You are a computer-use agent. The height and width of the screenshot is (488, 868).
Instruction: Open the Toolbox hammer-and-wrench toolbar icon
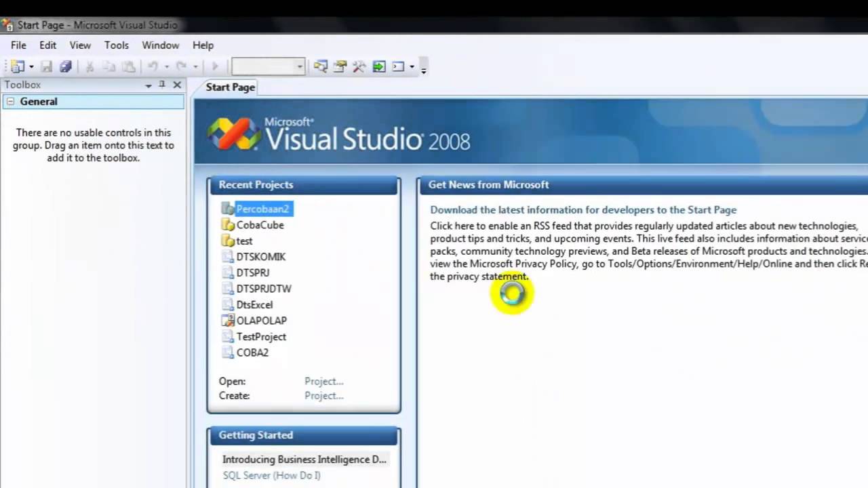click(x=359, y=66)
